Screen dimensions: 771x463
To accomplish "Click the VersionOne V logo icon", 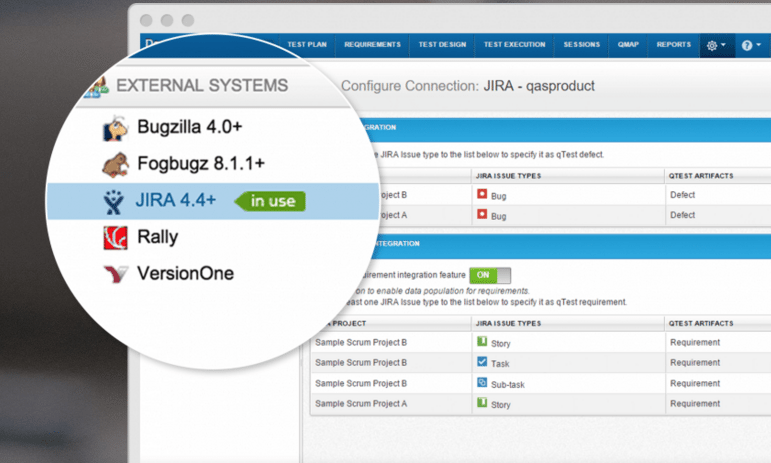I will tap(116, 274).
